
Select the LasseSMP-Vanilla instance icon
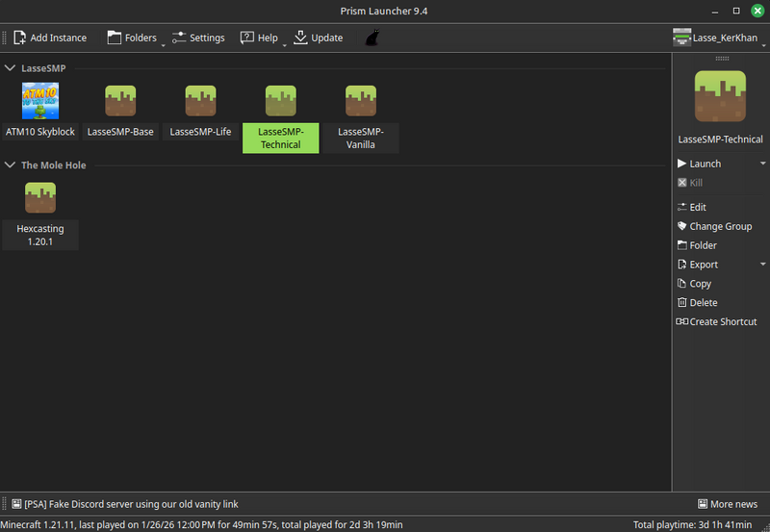point(361,101)
